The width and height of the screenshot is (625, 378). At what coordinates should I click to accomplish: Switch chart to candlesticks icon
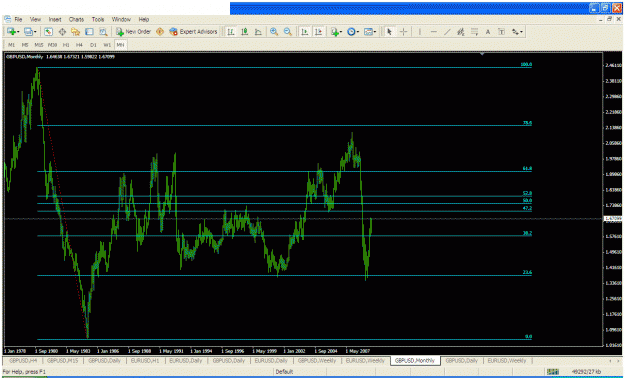(244, 32)
